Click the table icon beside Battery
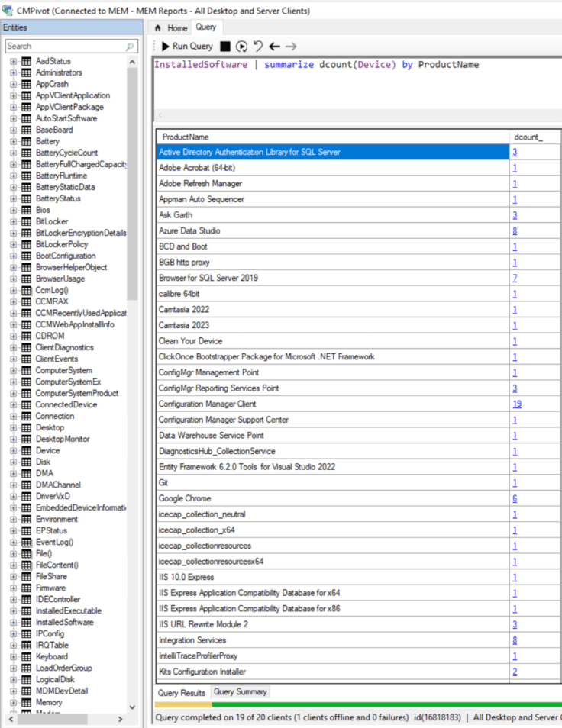Image resolution: width=562 pixels, height=728 pixels. (x=27, y=142)
